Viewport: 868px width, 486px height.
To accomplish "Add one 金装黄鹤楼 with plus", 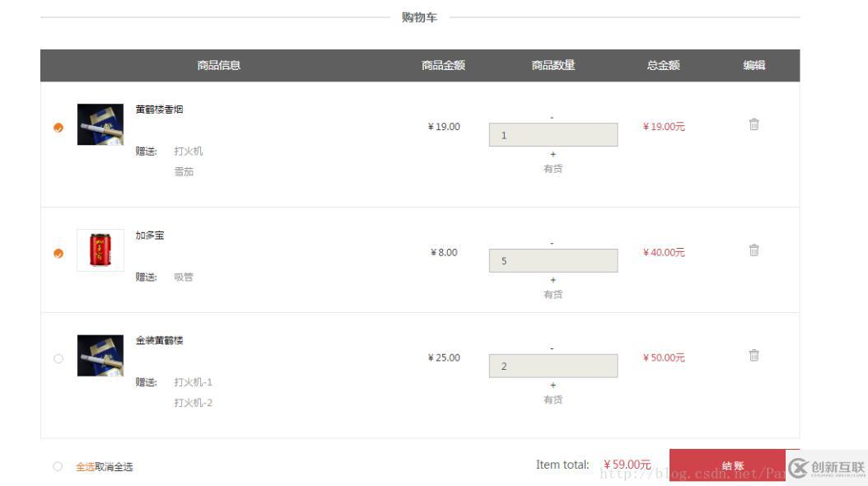I will (553, 385).
